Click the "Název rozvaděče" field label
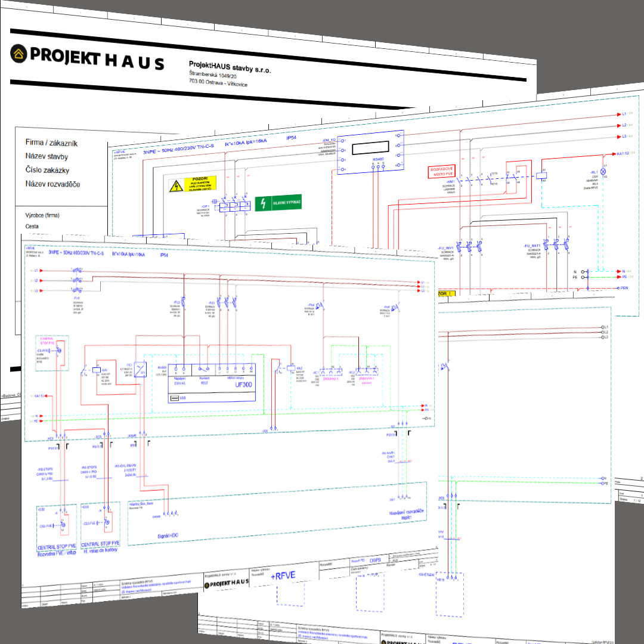644x644 pixels. coord(52,184)
